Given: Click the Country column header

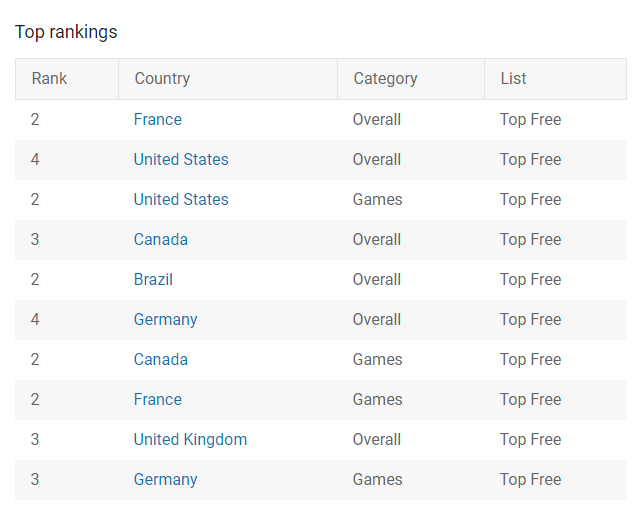Looking at the screenshot, I should tap(228, 79).
